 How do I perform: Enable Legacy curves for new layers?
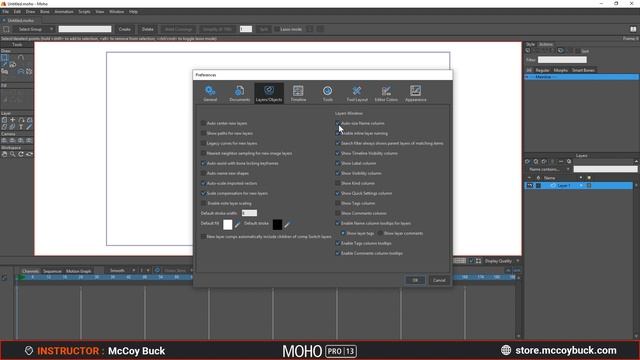203,143
